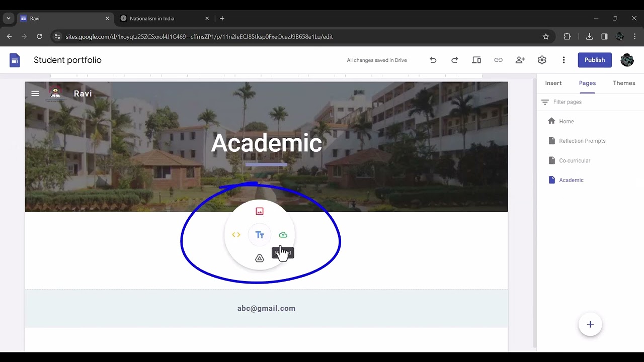The height and width of the screenshot is (362, 644).
Task: Click the Filter pages icon
Action: point(545,102)
